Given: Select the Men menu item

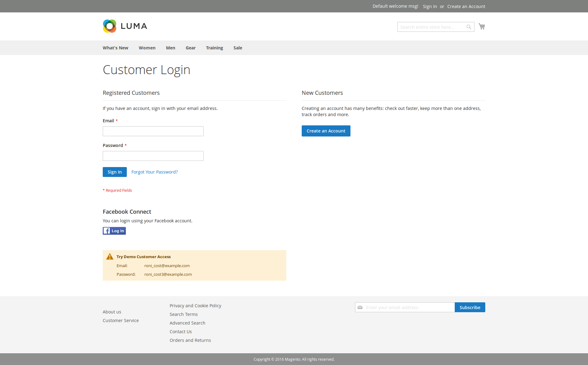Looking at the screenshot, I should [x=170, y=48].
